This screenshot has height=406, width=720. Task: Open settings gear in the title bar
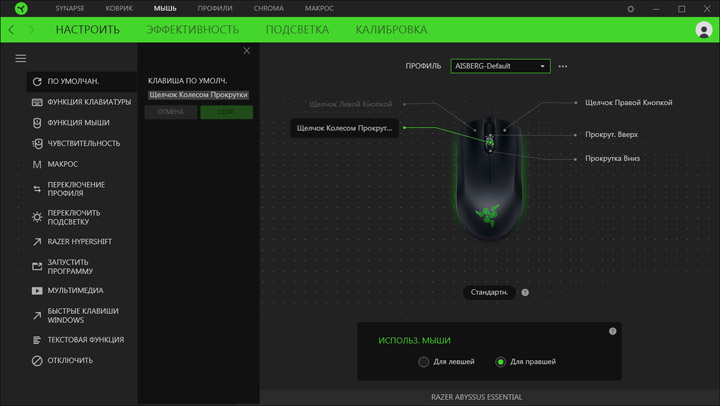tap(630, 9)
